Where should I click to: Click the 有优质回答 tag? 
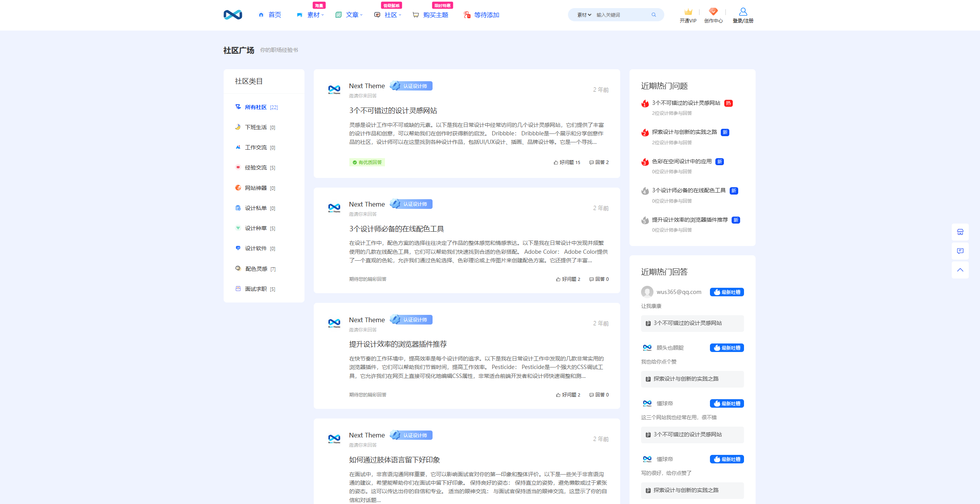[367, 162]
